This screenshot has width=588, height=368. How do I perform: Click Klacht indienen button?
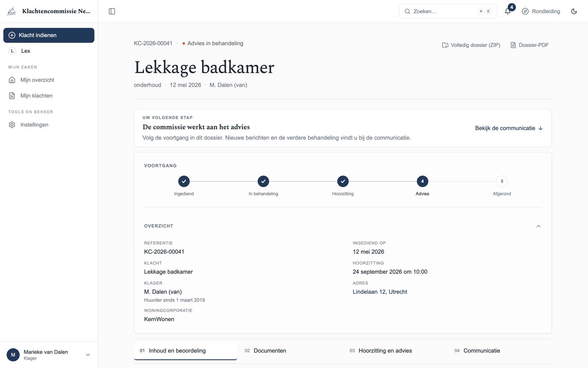49,35
